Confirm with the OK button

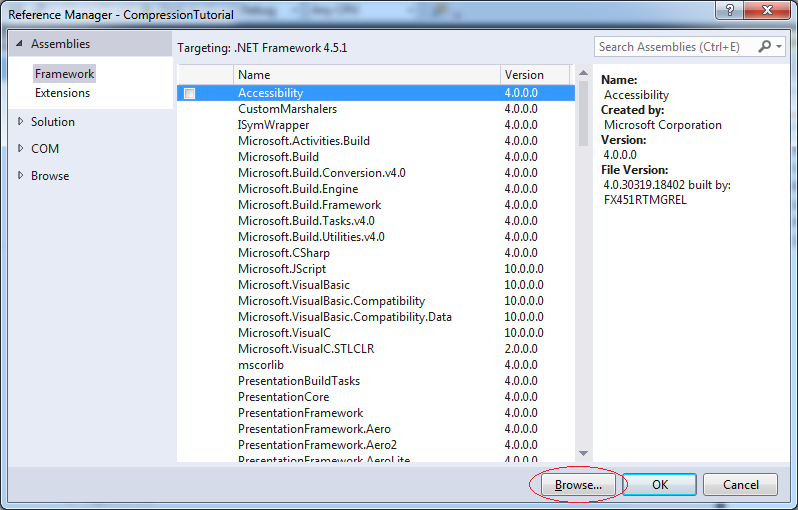(660, 485)
